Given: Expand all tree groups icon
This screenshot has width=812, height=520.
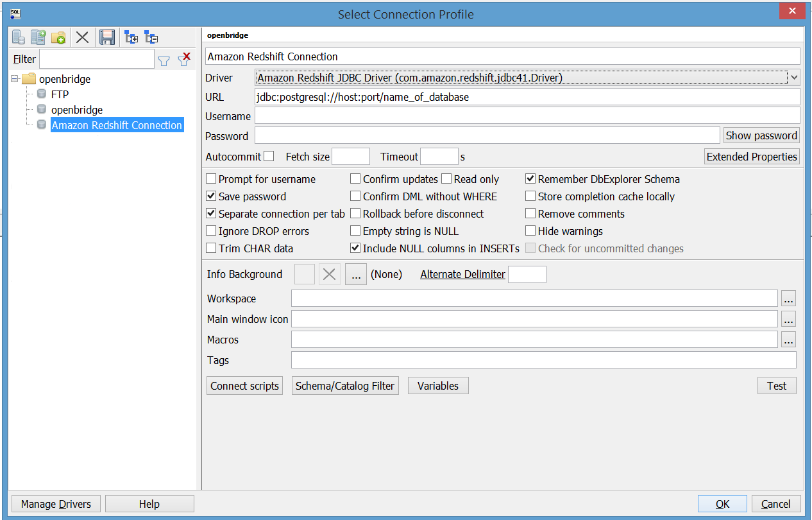Looking at the screenshot, I should click(131, 37).
